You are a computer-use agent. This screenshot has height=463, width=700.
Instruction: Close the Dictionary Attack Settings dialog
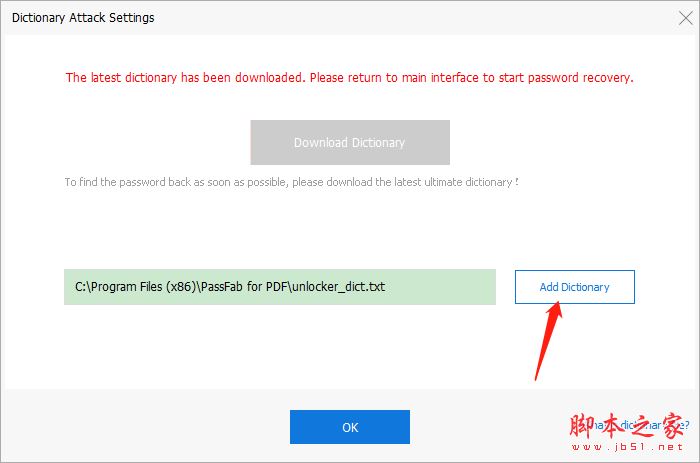(684, 18)
